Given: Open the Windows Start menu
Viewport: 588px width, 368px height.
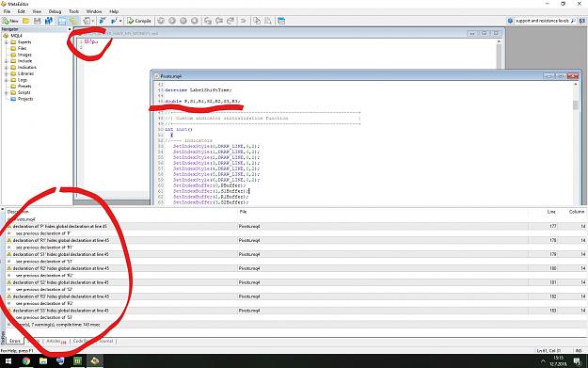Looking at the screenshot, I should tap(8, 361).
